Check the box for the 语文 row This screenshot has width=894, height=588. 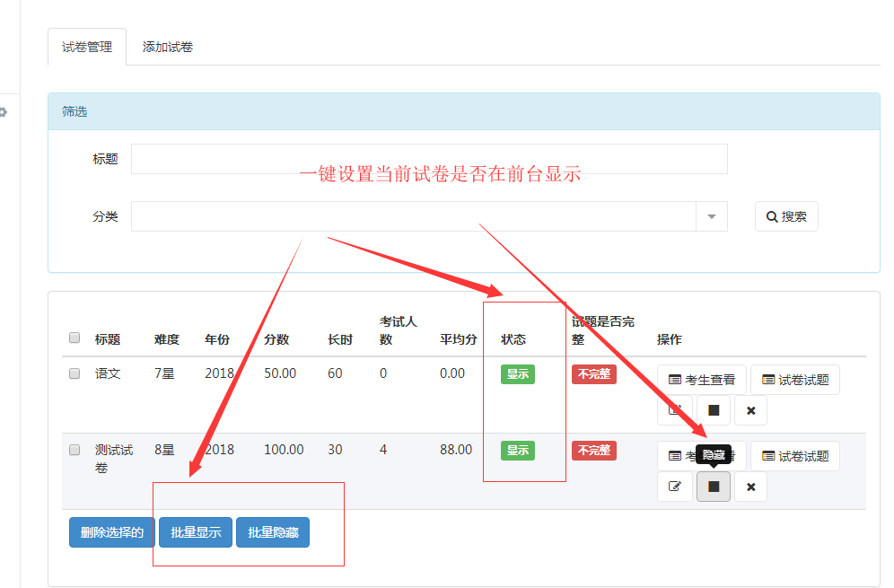(x=74, y=373)
